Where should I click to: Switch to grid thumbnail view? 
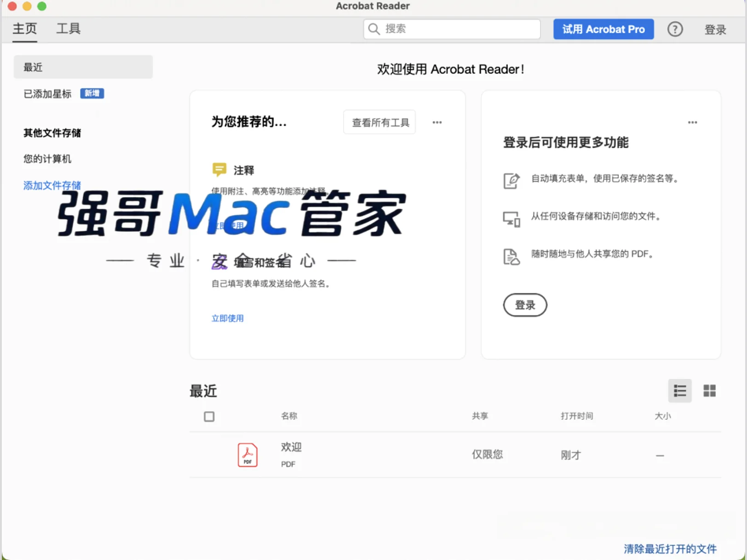tap(709, 391)
